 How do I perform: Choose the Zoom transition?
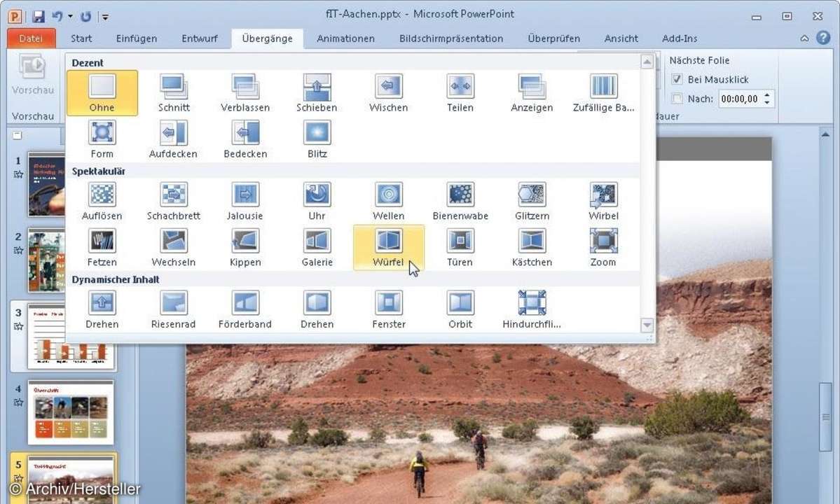(604, 248)
